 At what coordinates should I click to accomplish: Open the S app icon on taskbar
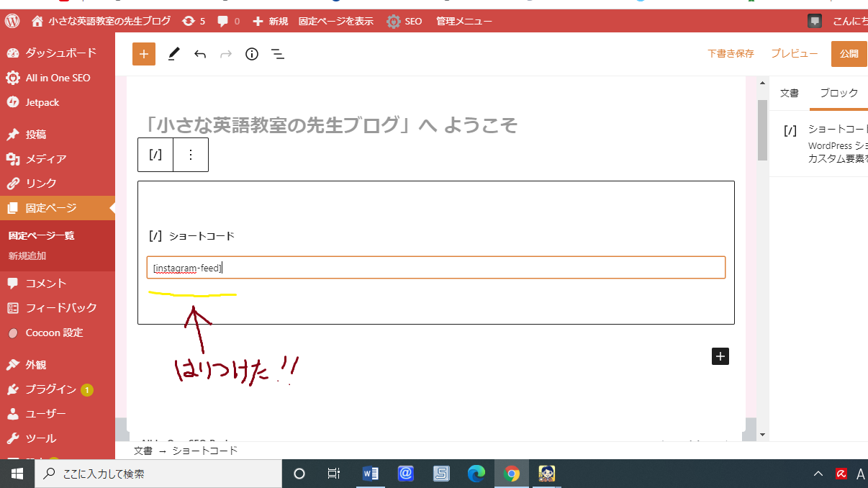(x=441, y=474)
